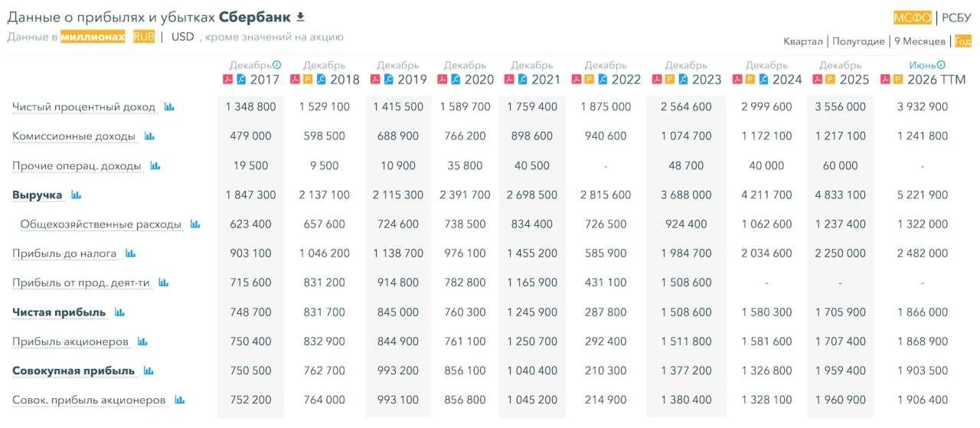Select the Комиссионные доходы value 1 074 700
The height and width of the screenshot is (428, 980).
coord(687,136)
